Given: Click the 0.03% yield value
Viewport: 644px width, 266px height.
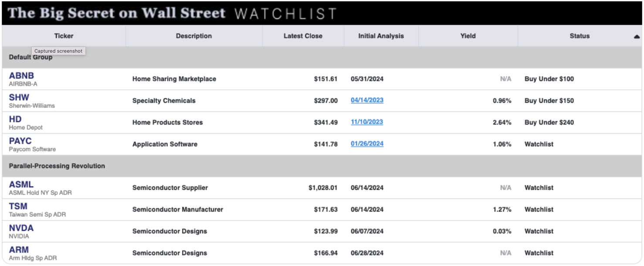Looking at the screenshot, I should tap(502, 231).
